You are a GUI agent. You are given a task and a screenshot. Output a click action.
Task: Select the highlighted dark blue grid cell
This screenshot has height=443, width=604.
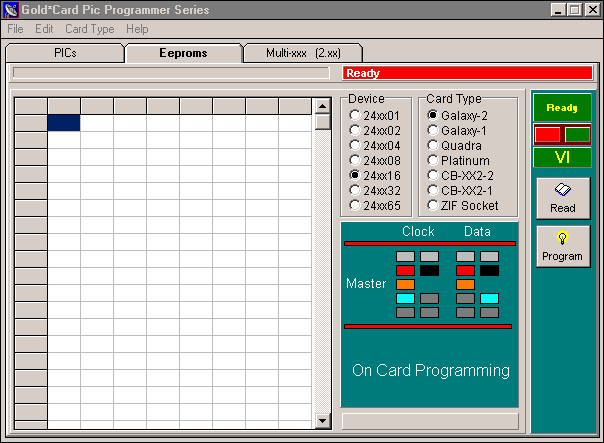[x=64, y=123]
